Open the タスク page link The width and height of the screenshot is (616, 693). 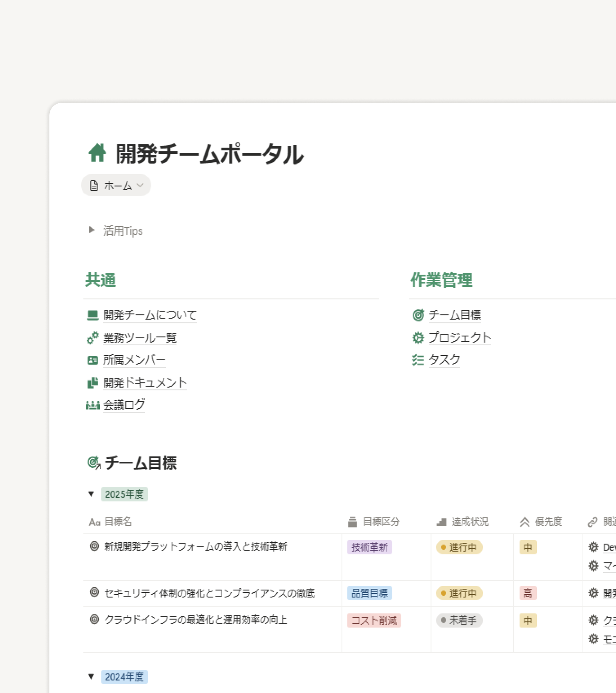click(444, 360)
